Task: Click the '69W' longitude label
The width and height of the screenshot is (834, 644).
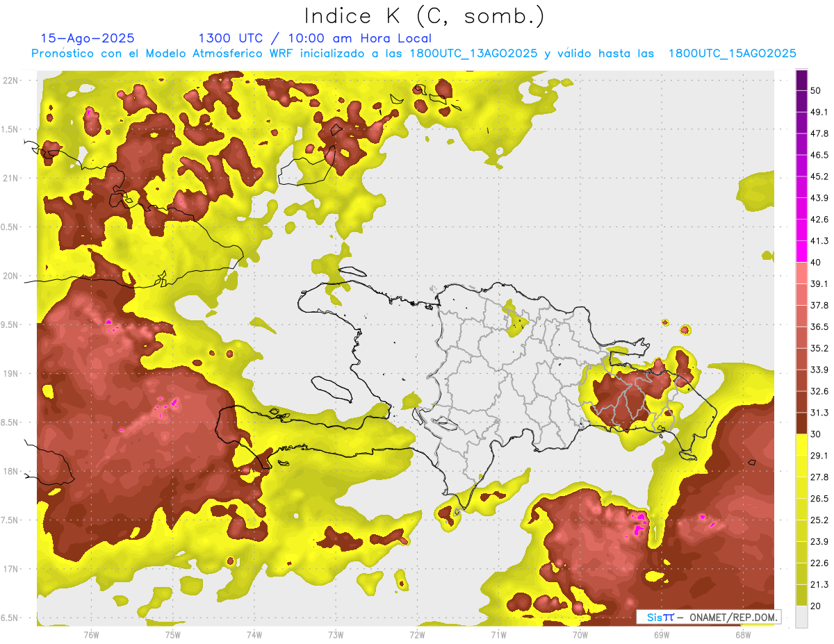Action: click(662, 634)
